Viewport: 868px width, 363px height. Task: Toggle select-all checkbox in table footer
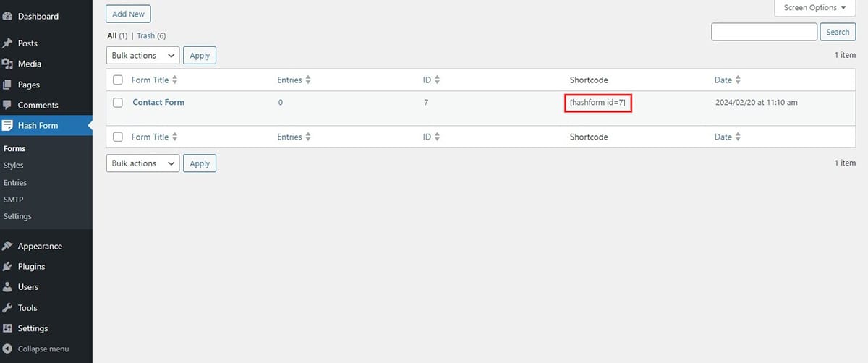(x=118, y=137)
